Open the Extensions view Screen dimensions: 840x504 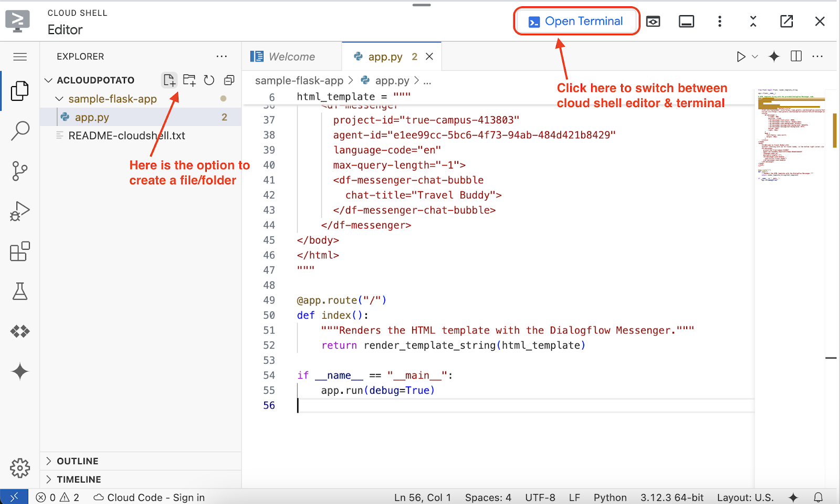point(20,251)
